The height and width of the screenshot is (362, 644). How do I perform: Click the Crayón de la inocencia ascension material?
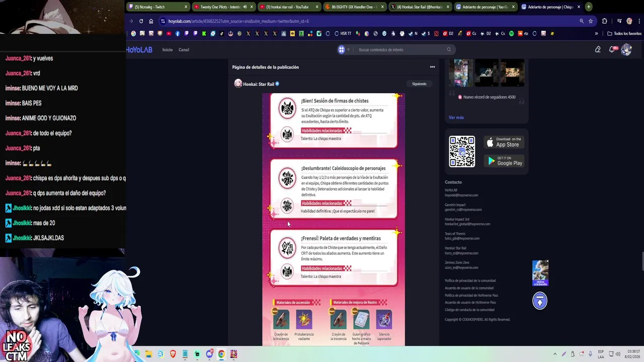pos(281,320)
